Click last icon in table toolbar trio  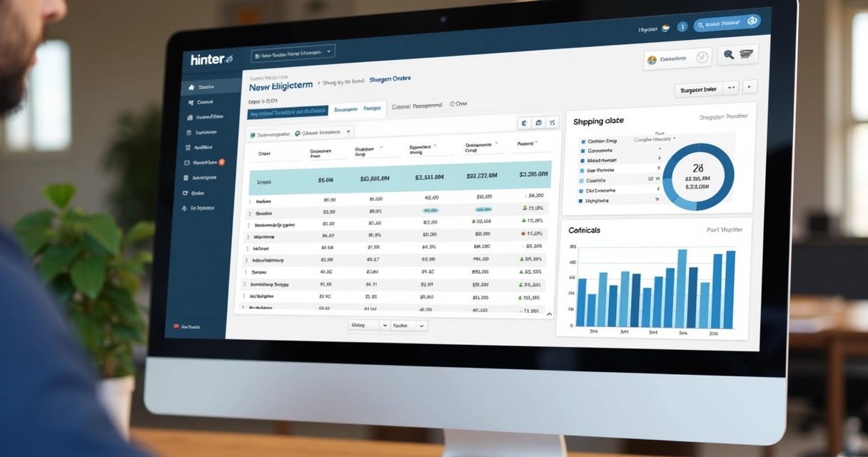[x=552, y=122]
